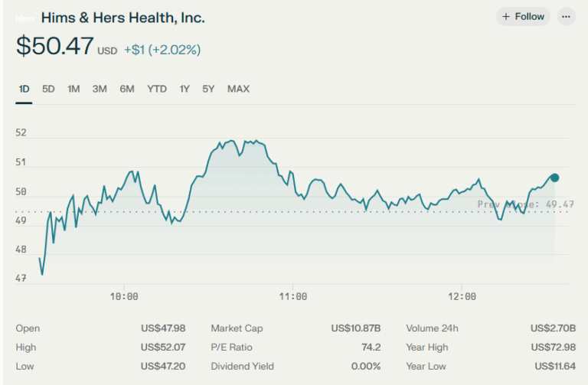Click the Hims & Hers Health, Inc. title
This screenshot has width=588, height=385.
point(123,18)
